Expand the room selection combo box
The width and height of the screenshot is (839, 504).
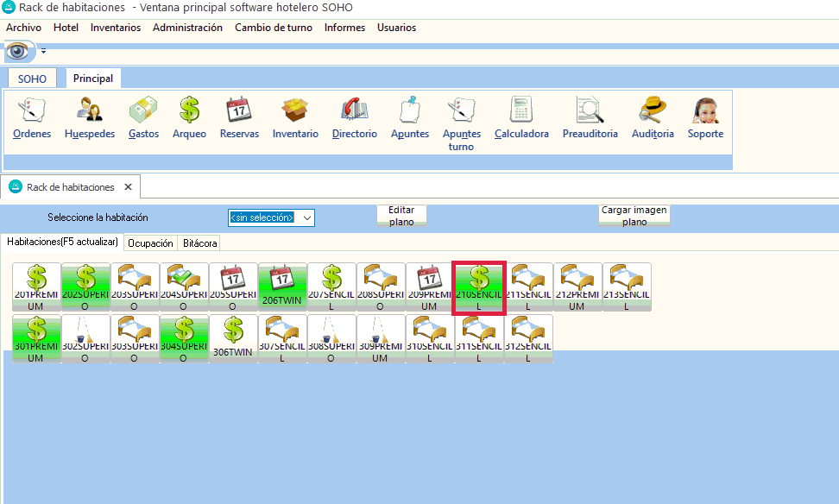pyautogui.click(x=306, y=217)
